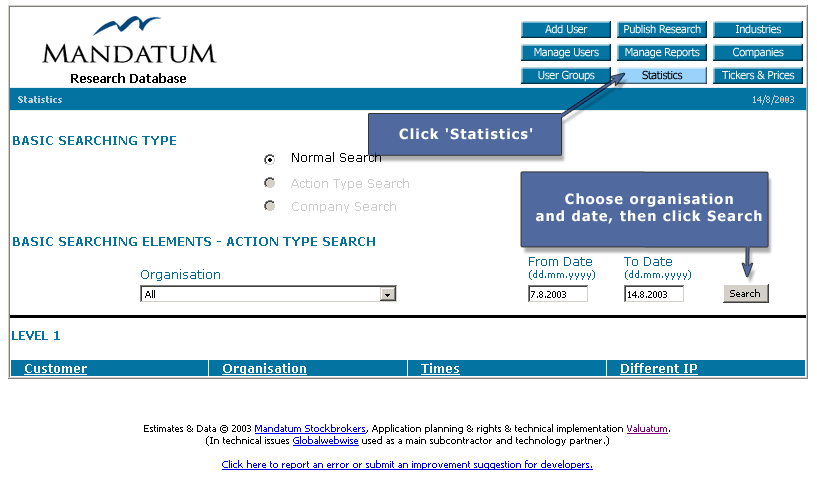The image size is (817, 481).
Task: Sort by Customer column header
Action: (x=56, y=368)
